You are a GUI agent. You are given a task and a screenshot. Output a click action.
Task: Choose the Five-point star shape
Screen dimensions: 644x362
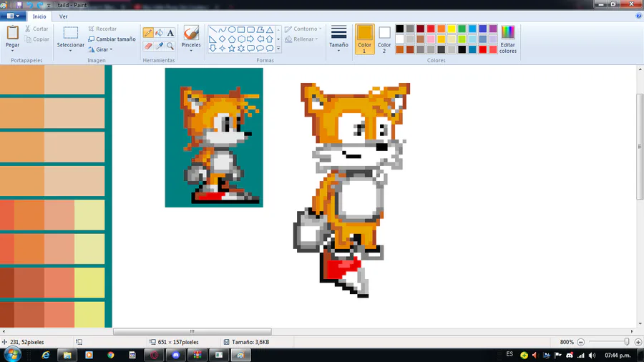pyautogui.click(x=232, y=49)
